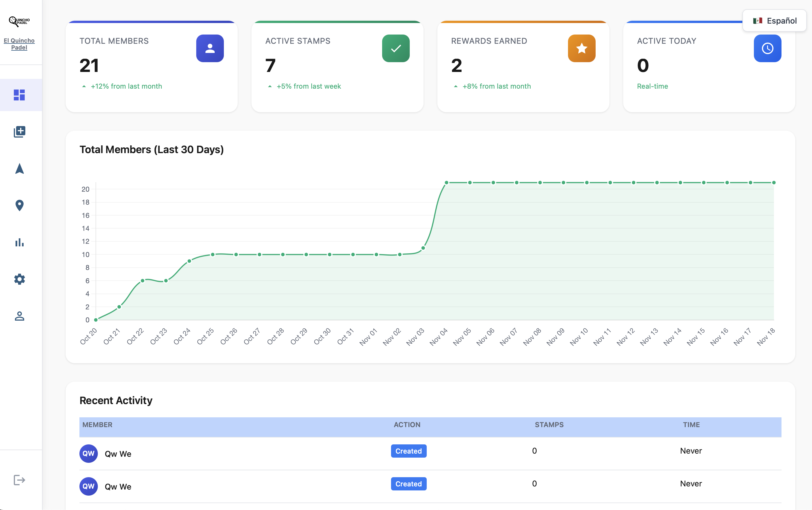
Task: Click the navigation arrow icon in sidebar
Action: click(20, 169)
